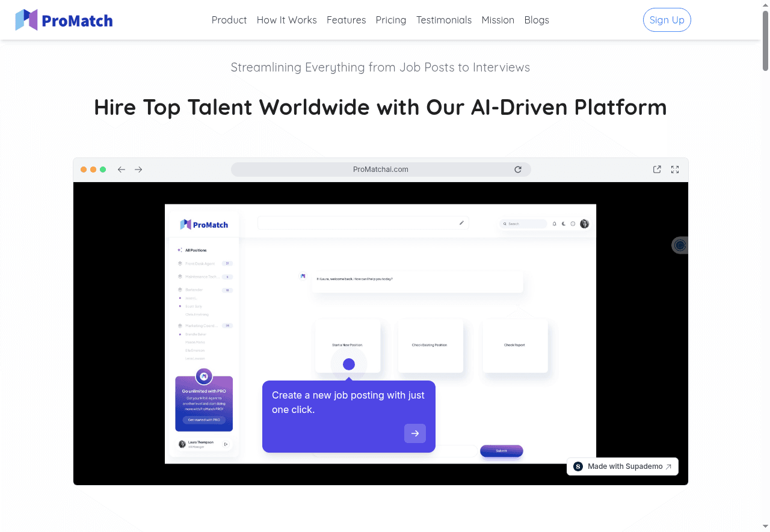This screenshot has height=532, width=770.
Task: Click the ProMatchai.com address bar
Action: tap(380, 170)
